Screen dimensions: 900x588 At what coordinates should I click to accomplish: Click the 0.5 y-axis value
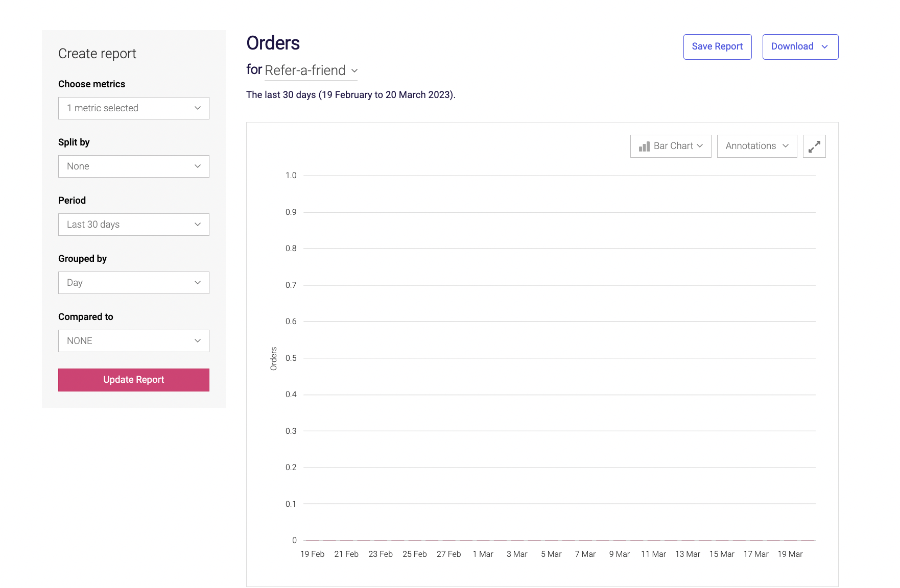click(291, 358)
